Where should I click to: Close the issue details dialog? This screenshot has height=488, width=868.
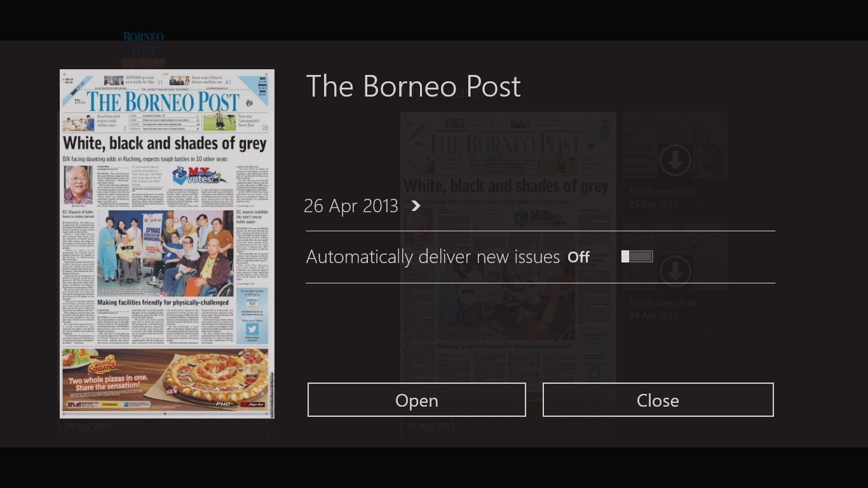pyautogui.click(x=658, y=400)
